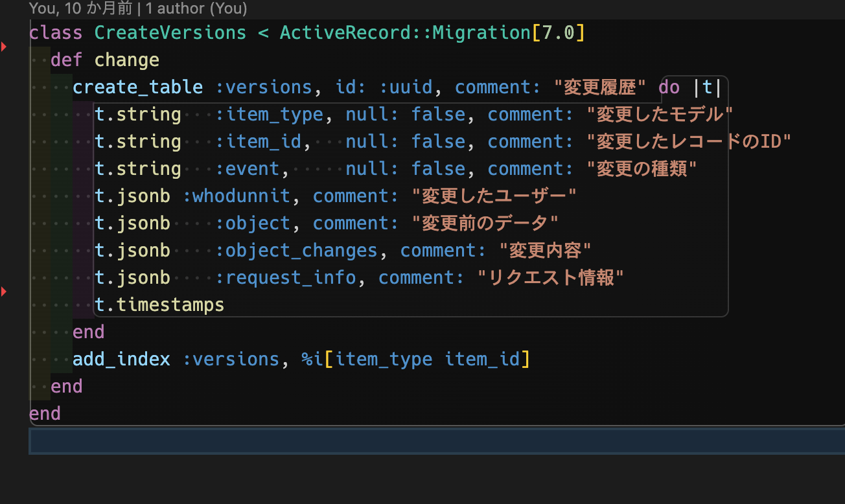The image size is (845, 504).
Task: Click the "リクエスト情報" comment string
Action: pyautogui.click(x=550, y=277)
